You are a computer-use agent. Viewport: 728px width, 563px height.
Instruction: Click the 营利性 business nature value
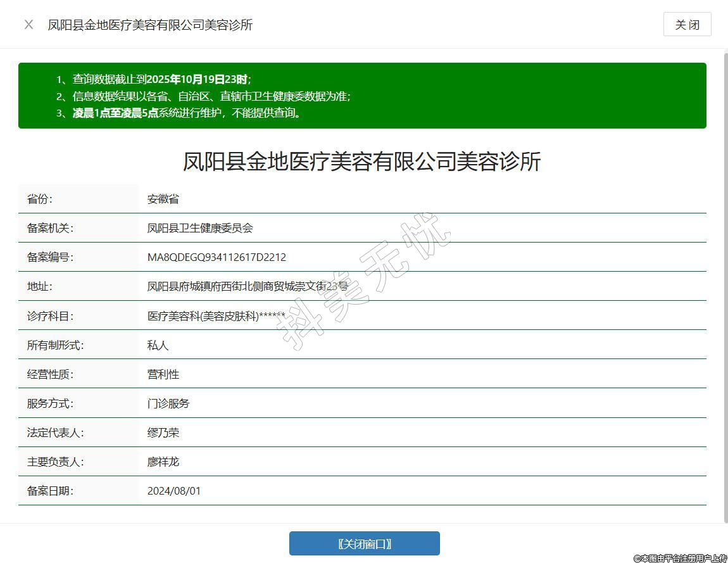pyautogui.click(x=163, y=374)
